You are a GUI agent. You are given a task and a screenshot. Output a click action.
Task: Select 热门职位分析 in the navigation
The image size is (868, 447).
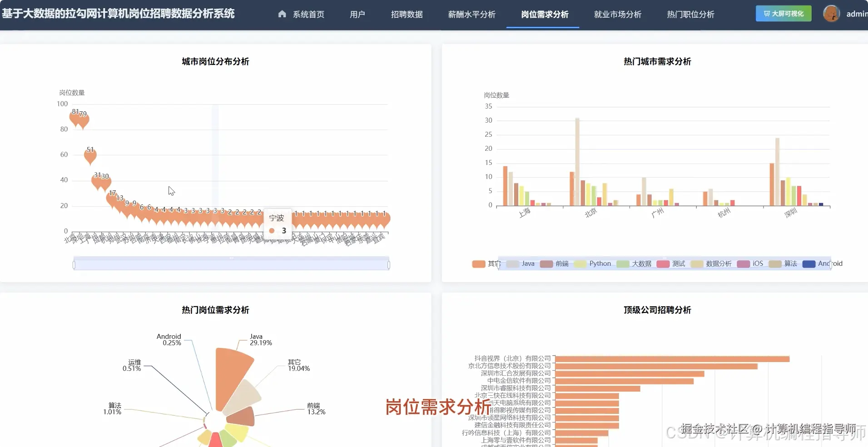690,14
